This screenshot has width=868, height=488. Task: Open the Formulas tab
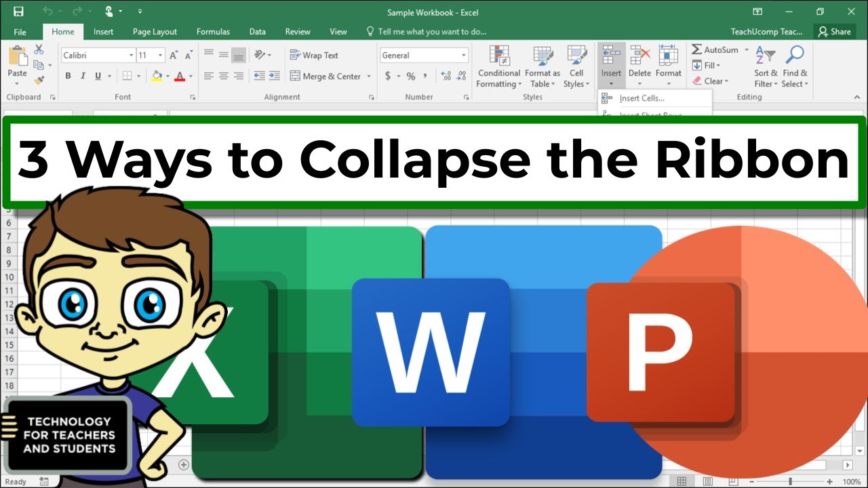point(213,32)
